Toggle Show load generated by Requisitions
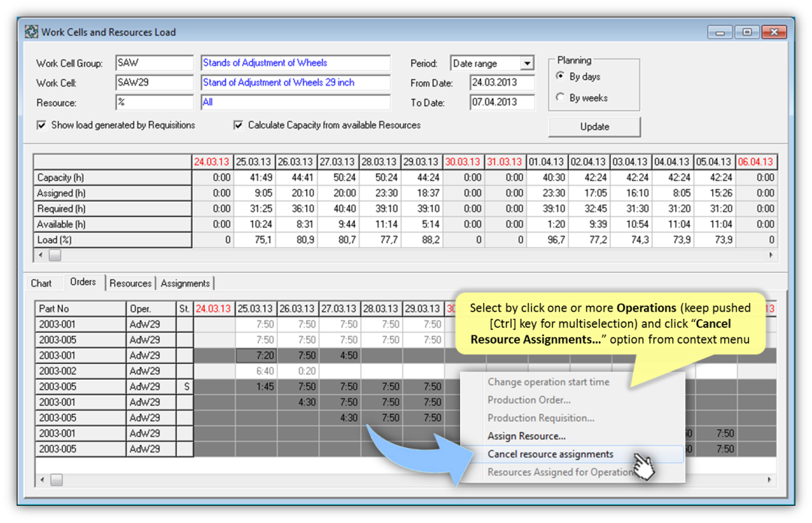The width and height of the screenshot is (812, 523). click(41, 125)
